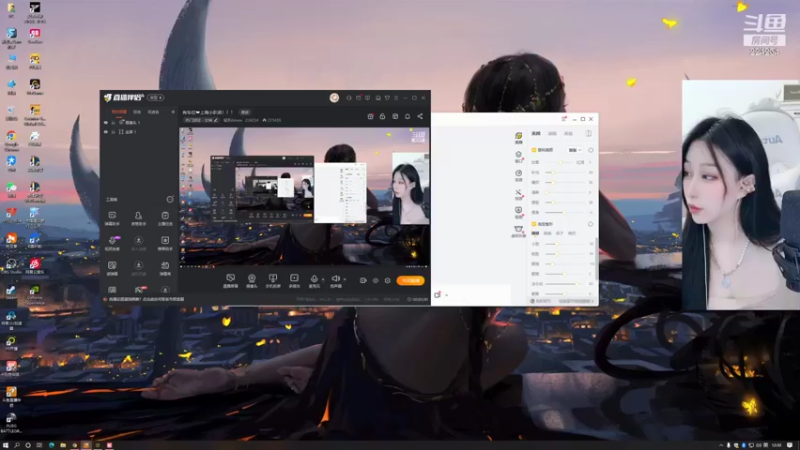Click the plus icon to add a source
Viewport: 800px width, 450px height.
(173, 112)
